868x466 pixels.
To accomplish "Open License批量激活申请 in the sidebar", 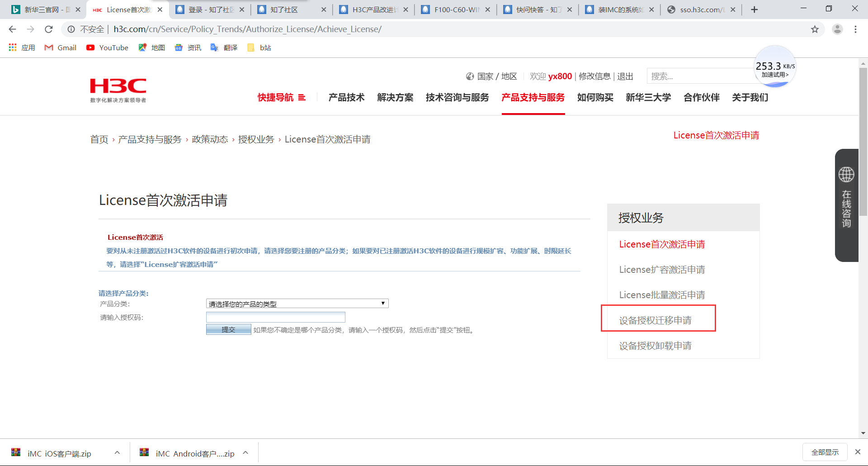I will [662, 295].
